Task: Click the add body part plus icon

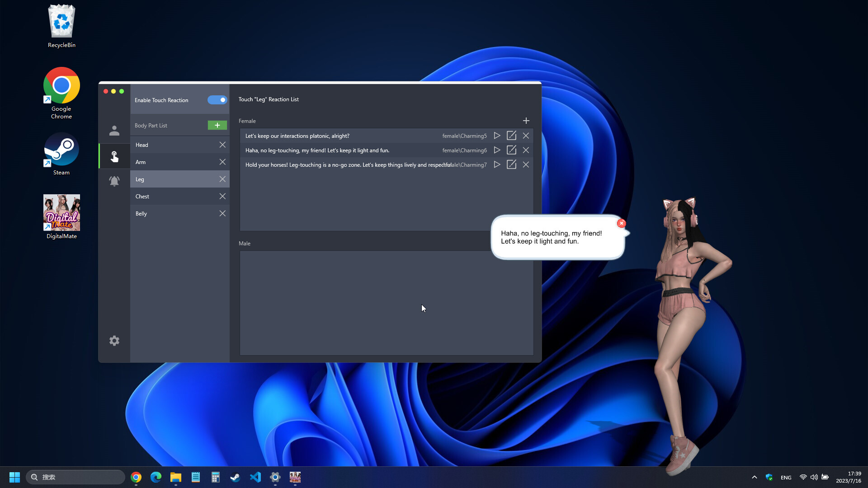Action: 217,125
